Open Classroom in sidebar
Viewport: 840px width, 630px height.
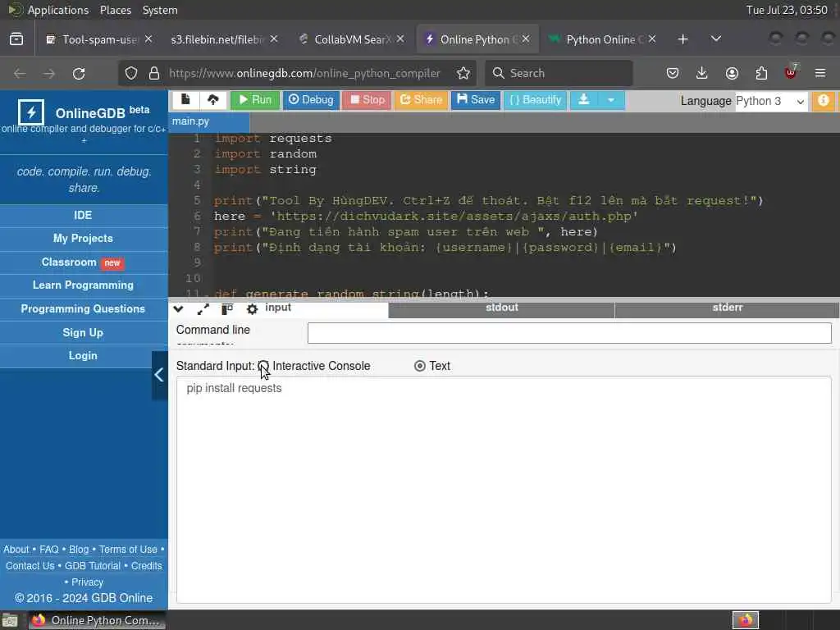click(84, 262)
